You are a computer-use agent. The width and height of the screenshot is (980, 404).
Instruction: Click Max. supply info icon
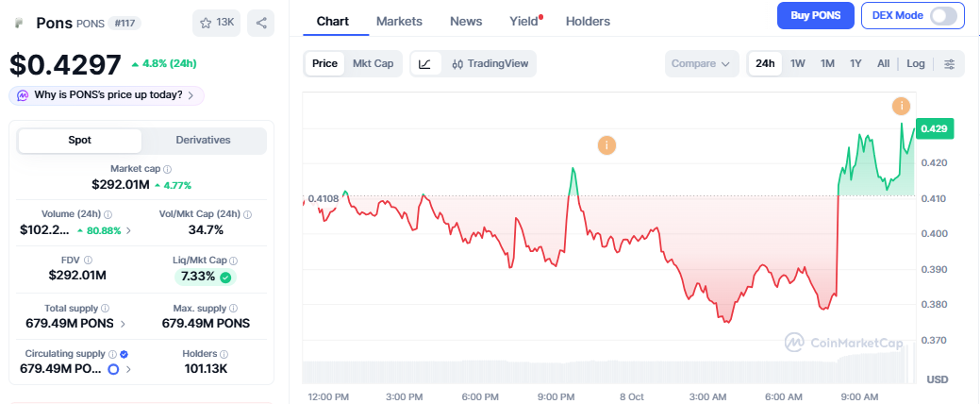click(x=233, y=309)
